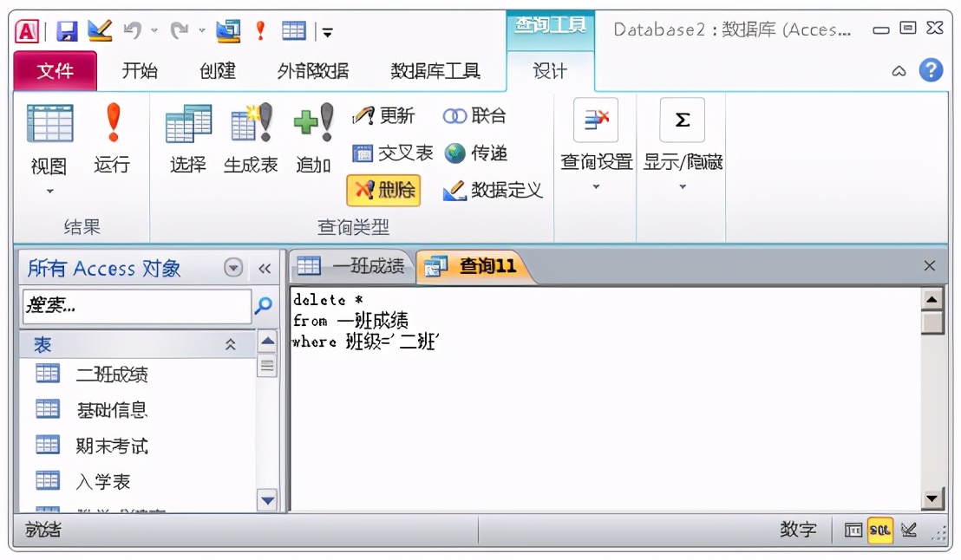The height and width of the screenshot is (560, 961).
Task: Open the 入学表 table
Action: point(83,481)
